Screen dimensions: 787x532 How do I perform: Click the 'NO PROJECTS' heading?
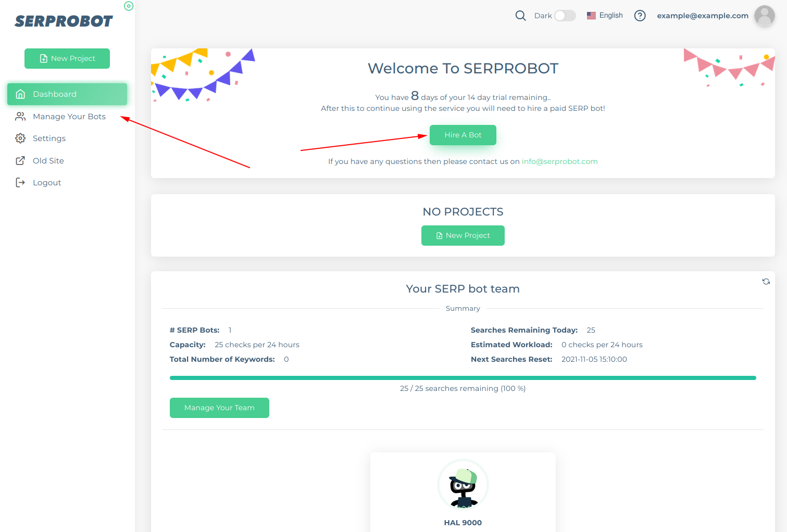tap(463, 212)
